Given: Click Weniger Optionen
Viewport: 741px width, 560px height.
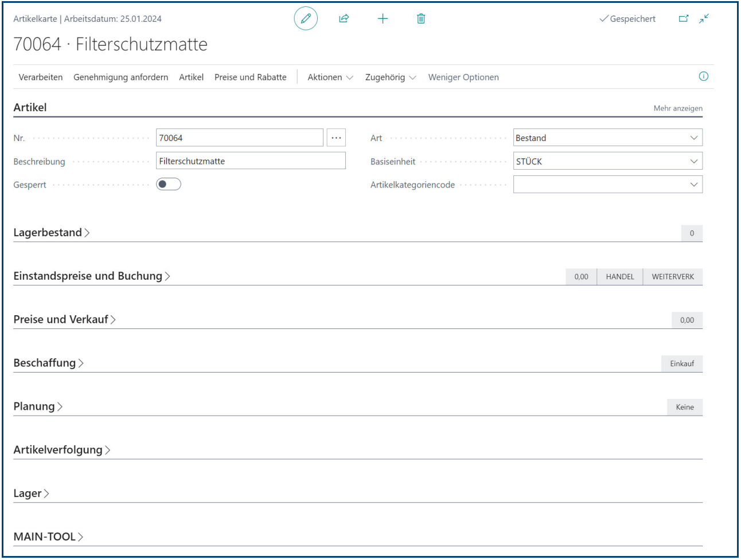Looking at the screenshot, I should click(463, 77).
